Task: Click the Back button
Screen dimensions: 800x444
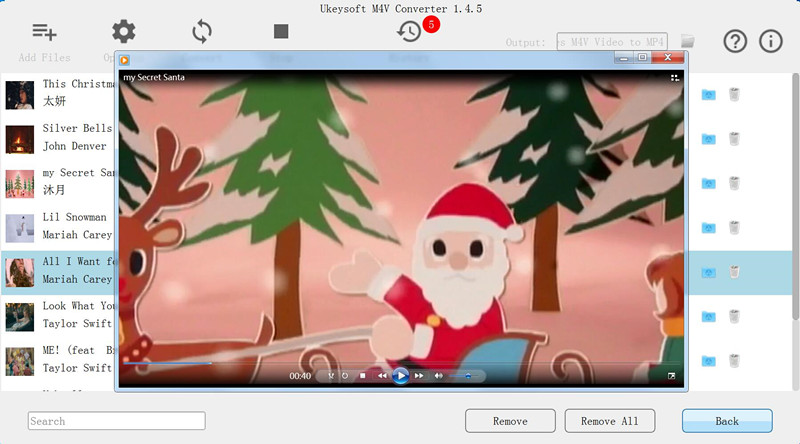Action: pos(727,421)
